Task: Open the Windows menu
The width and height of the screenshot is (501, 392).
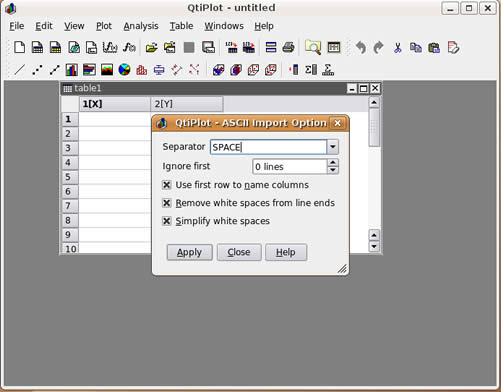Action: point(224,26)
